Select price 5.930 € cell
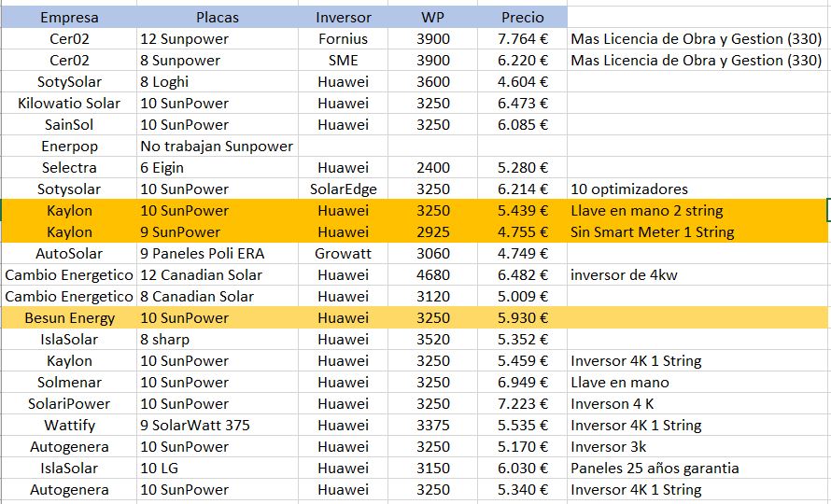The height and width of the screenshot is (504, 831). click(x=522, y=318)
